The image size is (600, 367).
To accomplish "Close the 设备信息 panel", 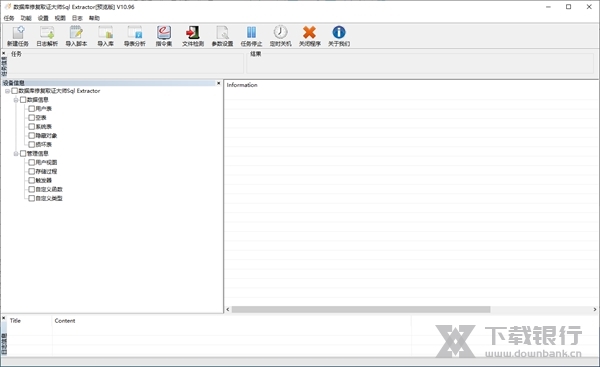I will (218, 83).
